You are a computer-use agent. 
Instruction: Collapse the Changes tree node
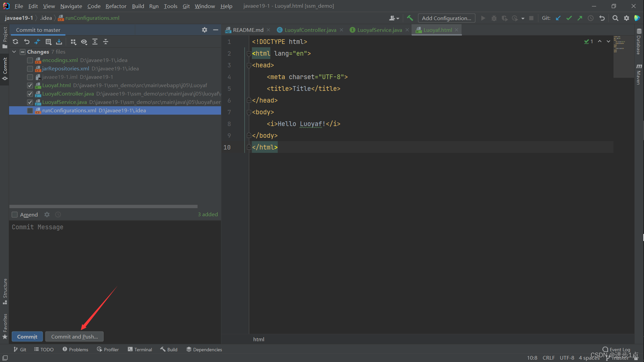14,52
